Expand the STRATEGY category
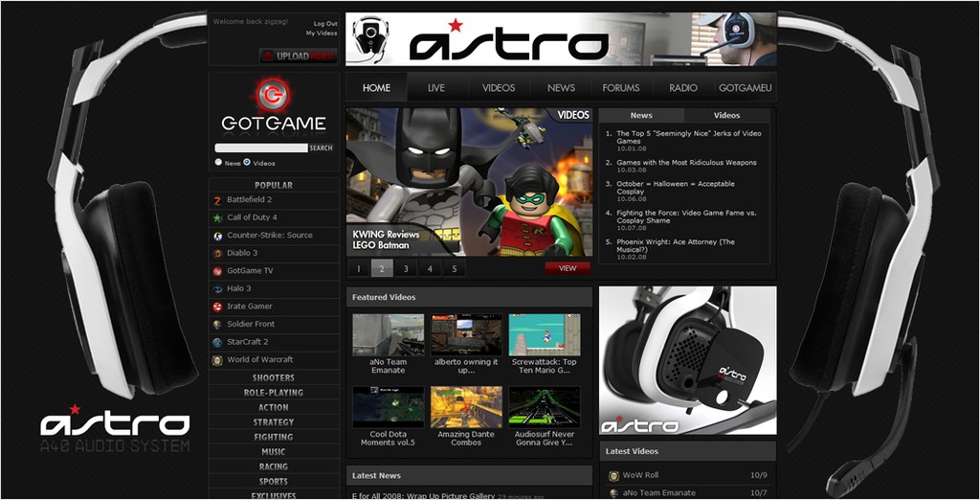The height and width of the screenshot is (500, 980). [274, 422]
